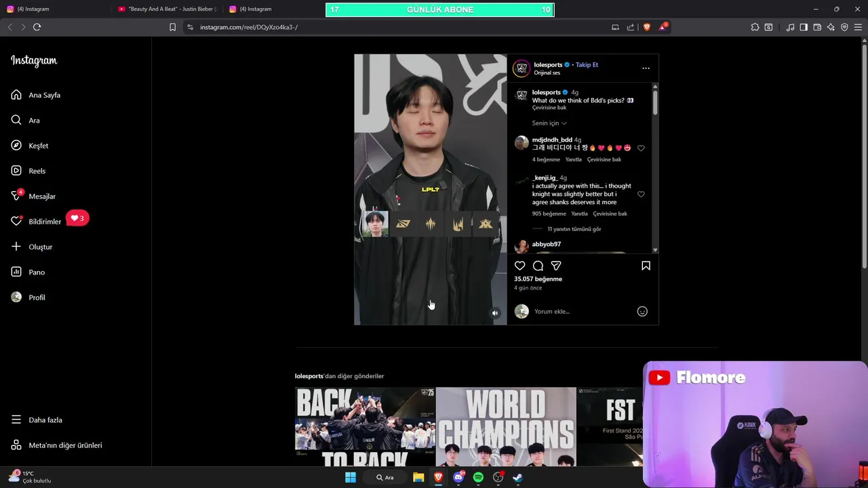Click Yanıtla under _kenji.ig_'s comment
Screen dimensions: 868x488
pyautogui.click(x=579, y=213)
